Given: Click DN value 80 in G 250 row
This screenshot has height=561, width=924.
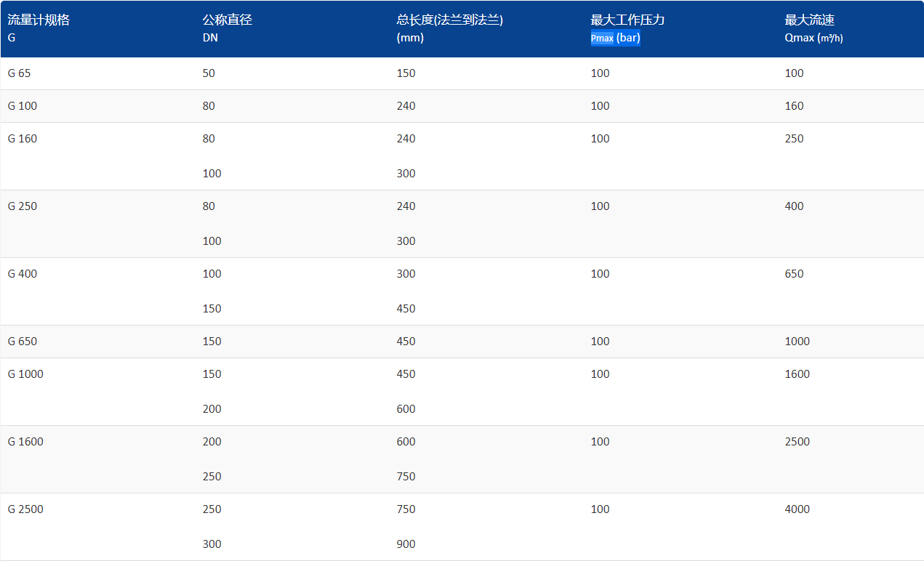Looking at the screenshot, I should tap(209, 206).
